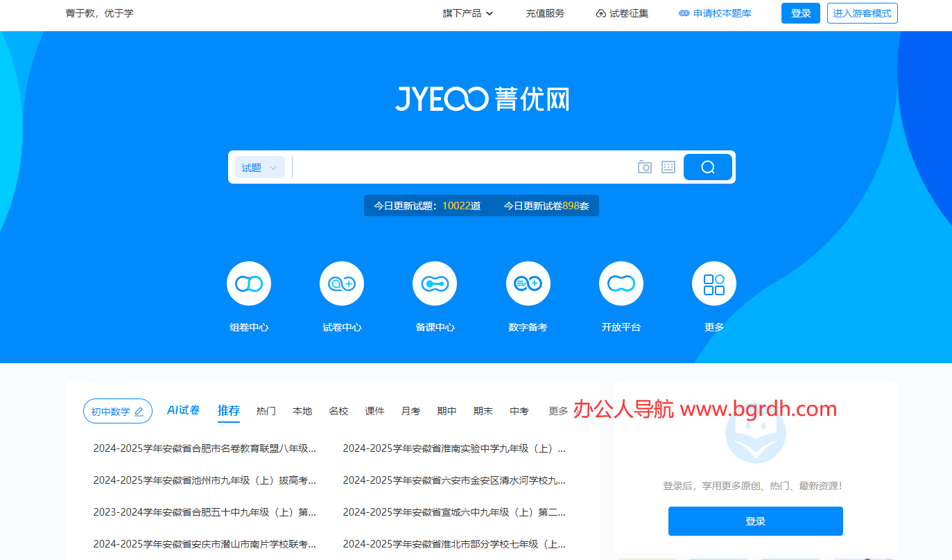Switch to the 本地 tab

coord(302,411)
